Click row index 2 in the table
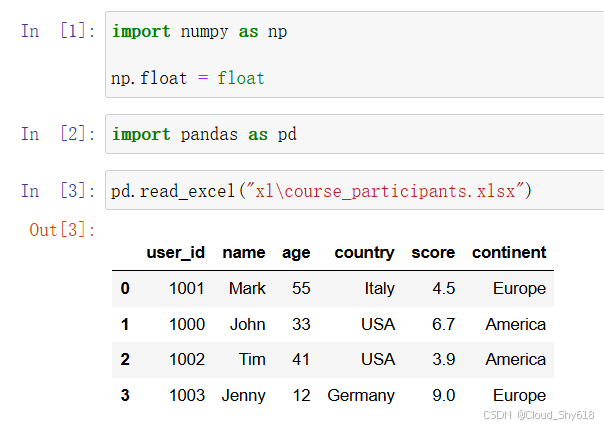 (125, 359)
